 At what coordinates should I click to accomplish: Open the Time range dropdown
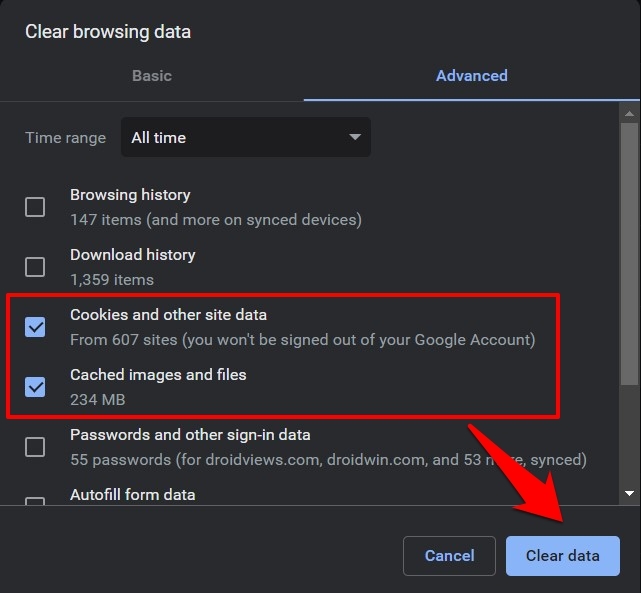(246, 137)
